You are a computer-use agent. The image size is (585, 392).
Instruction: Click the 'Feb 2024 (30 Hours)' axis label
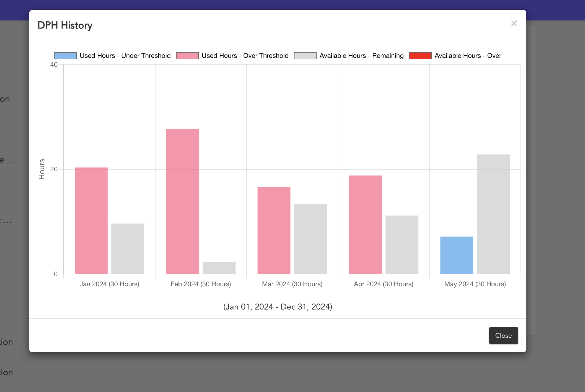coord(201,284)
